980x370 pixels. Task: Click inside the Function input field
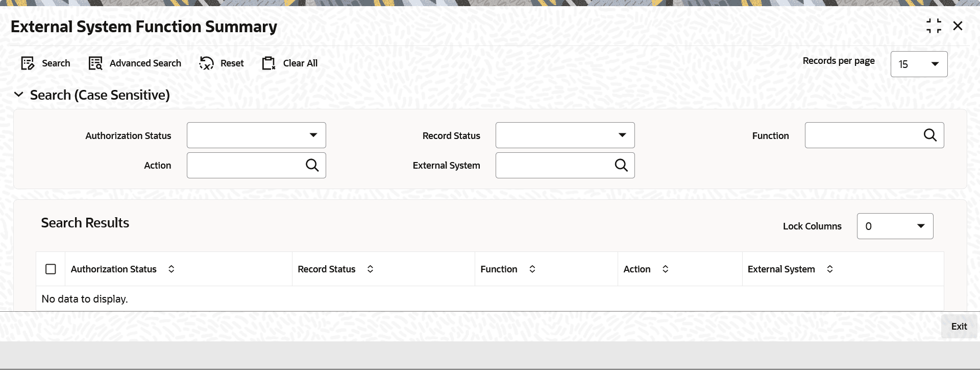tap(863, 135)
